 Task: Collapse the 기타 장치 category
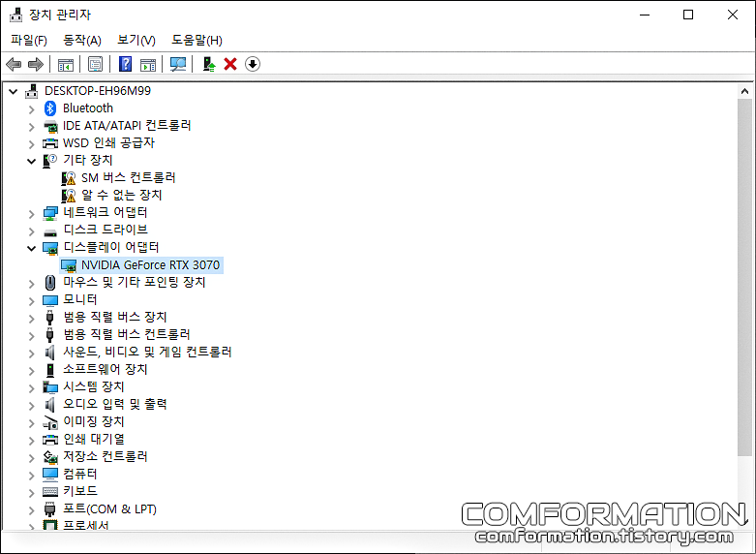point(32,161)
